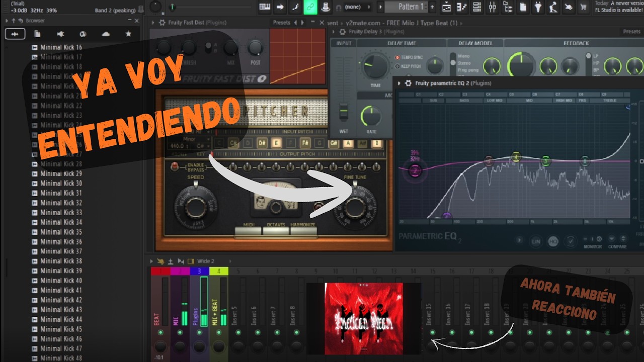Expand Fruity parametric EQ 2 menu arrow

coord(400,83)
